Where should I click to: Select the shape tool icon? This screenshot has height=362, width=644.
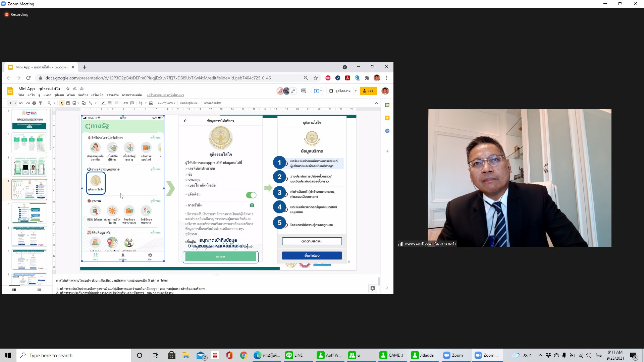[x=84, y=103]
